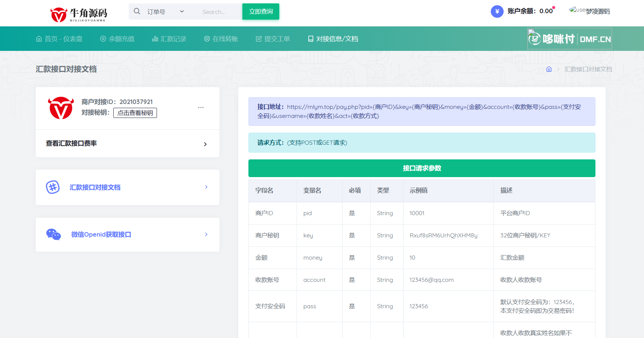The image size is (644, 338).
Task: Open 提交工单 menu item
Action: pyautogui.click(x=273, y=39)
